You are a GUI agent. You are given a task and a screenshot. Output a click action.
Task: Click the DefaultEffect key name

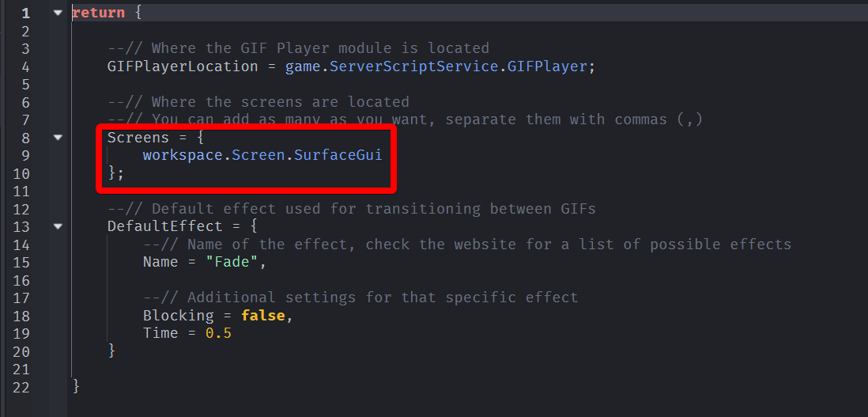click(165, 226)
